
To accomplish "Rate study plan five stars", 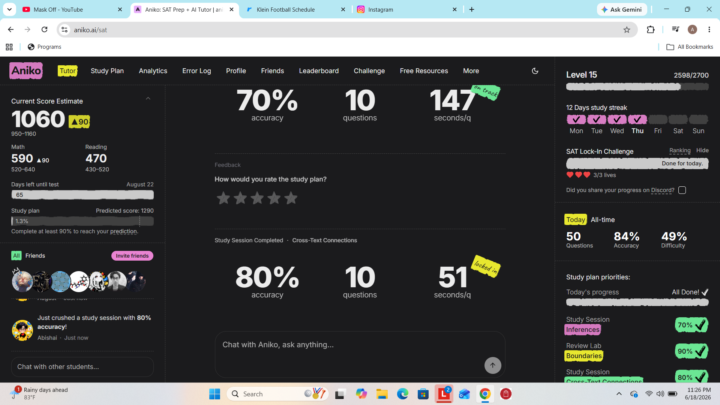I will coord(291,198).
